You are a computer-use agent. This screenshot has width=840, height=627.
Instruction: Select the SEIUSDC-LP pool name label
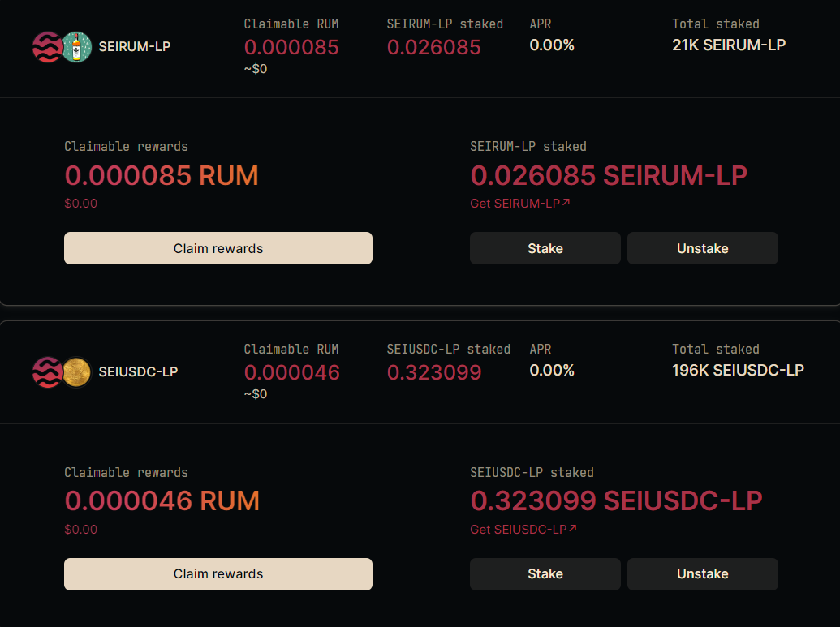pos(138,371)
